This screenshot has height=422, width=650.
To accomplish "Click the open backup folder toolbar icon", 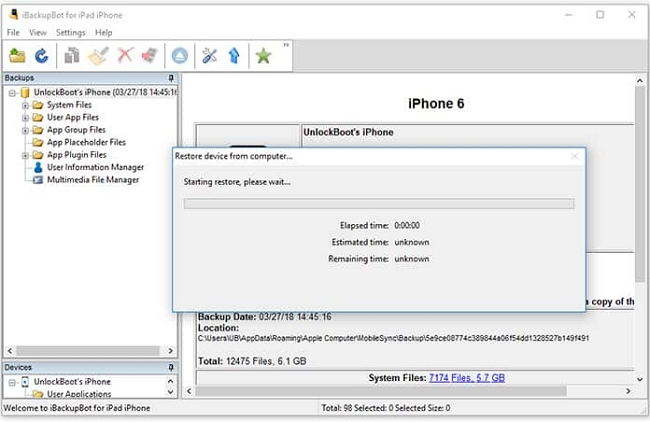I will pyautogui.click(x=17, y=56).
